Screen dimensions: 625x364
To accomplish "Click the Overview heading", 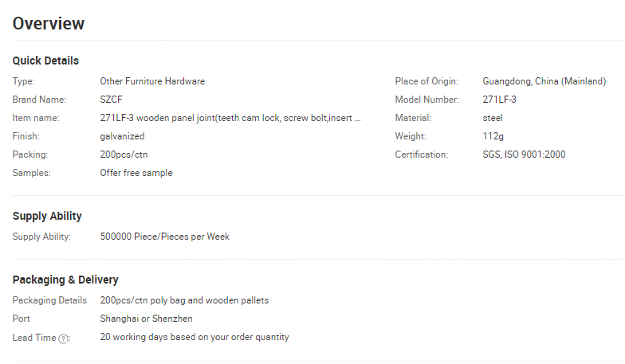I will click(x=48, y=24).
